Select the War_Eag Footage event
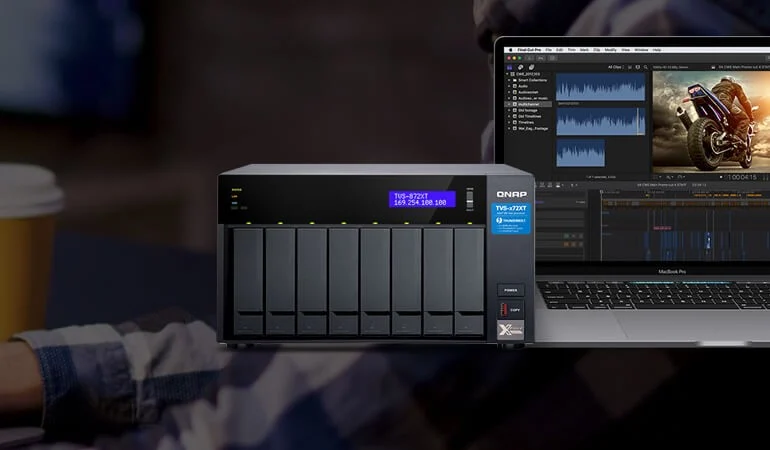770x450 pixels. (533, 129)
